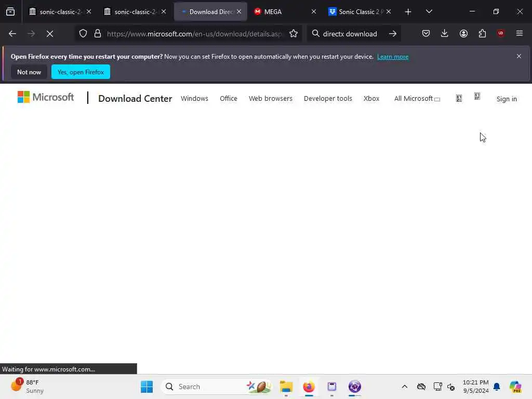Open the Download Center link

click(x=135, y=98)
